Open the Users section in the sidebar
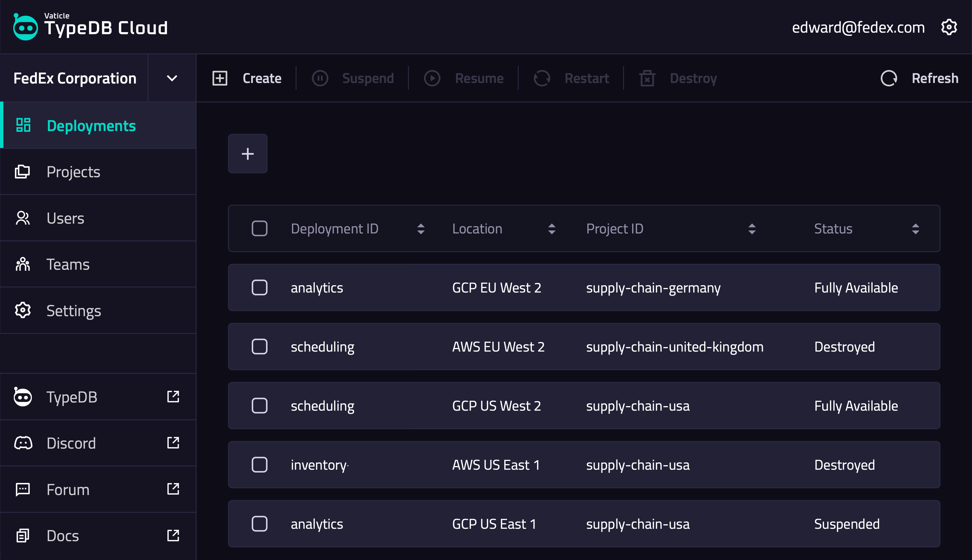This screenshot has width=972, height=560. click(x=65, y=218)
